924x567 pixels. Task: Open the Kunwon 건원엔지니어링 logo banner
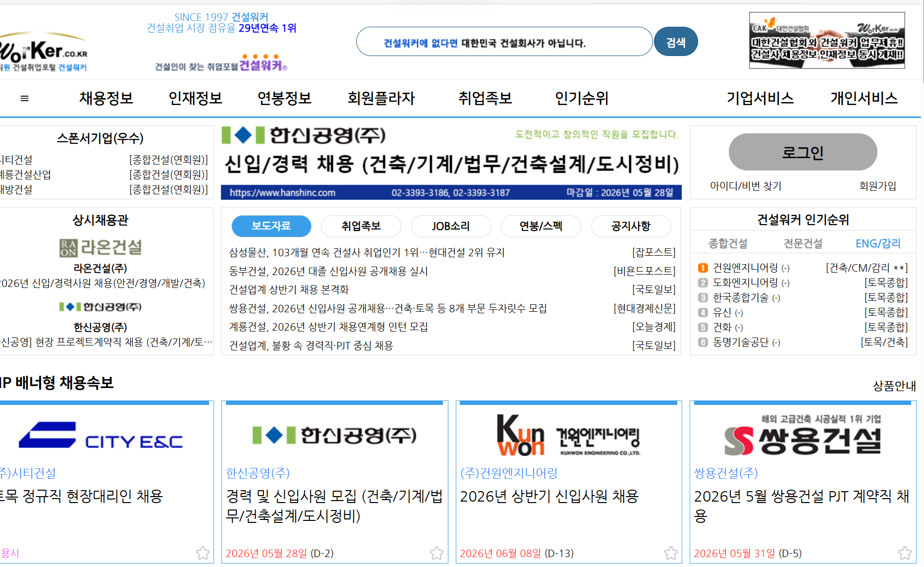[569, 435]
